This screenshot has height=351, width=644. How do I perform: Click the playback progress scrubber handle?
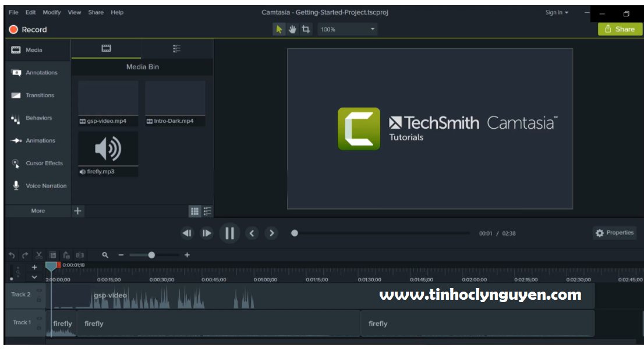pyautogui.click(x=295, y=233)
